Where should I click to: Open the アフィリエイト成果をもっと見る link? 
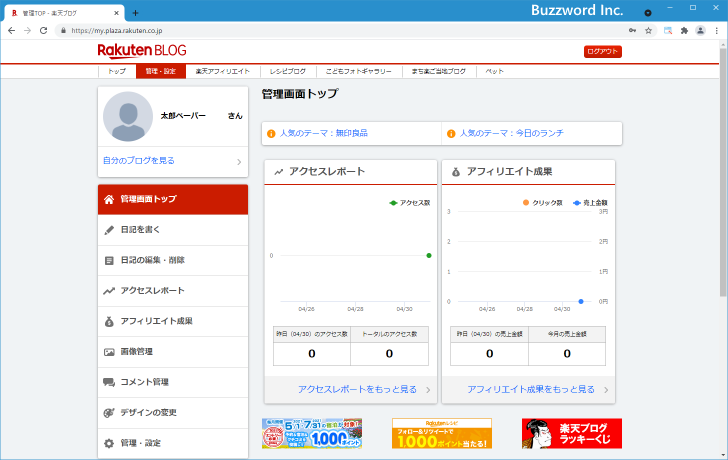[531, 389]
